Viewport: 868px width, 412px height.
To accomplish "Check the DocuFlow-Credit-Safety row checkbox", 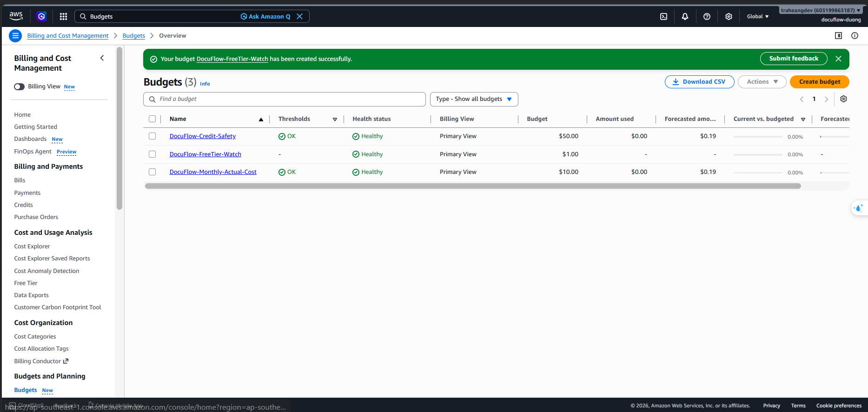I will pos(152,136).
